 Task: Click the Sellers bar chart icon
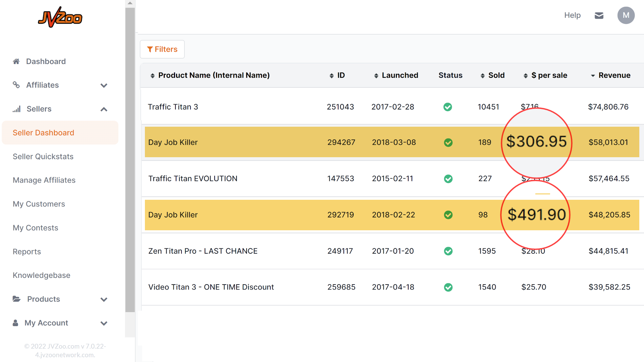tap(17, 109)
